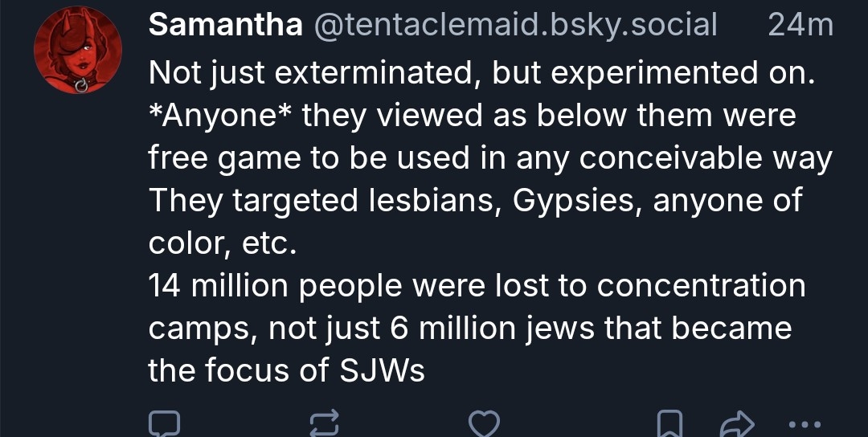Click the final line ending in "SJWs"
The height and width of the screenshot is (437, 868).
(x=286, y=370)
